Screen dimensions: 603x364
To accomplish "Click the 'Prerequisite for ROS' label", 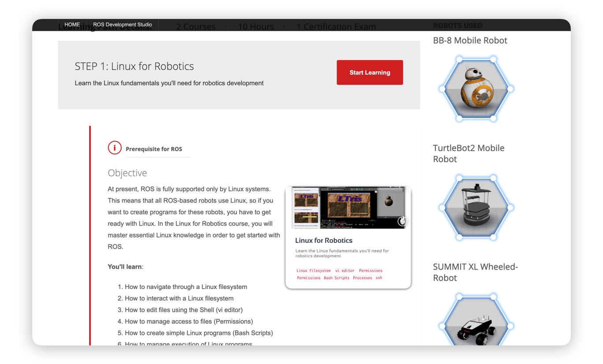I will pyautogui.click(x=154, y=149).
